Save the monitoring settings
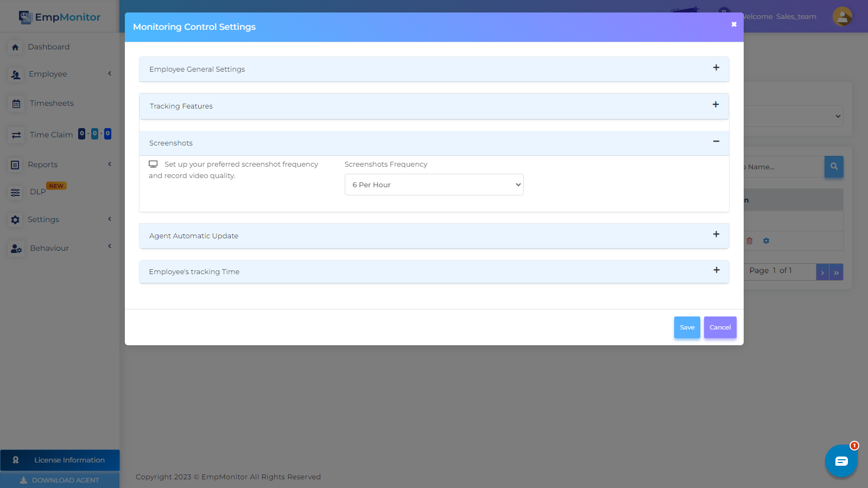The height and width of the screenshot is (488, 868). 687,327
